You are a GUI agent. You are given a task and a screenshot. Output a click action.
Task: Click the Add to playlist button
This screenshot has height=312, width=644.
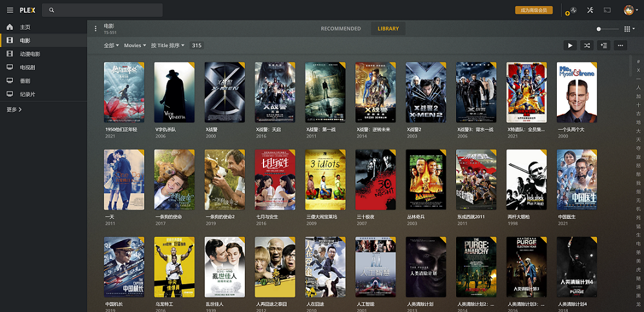[604, 46]
